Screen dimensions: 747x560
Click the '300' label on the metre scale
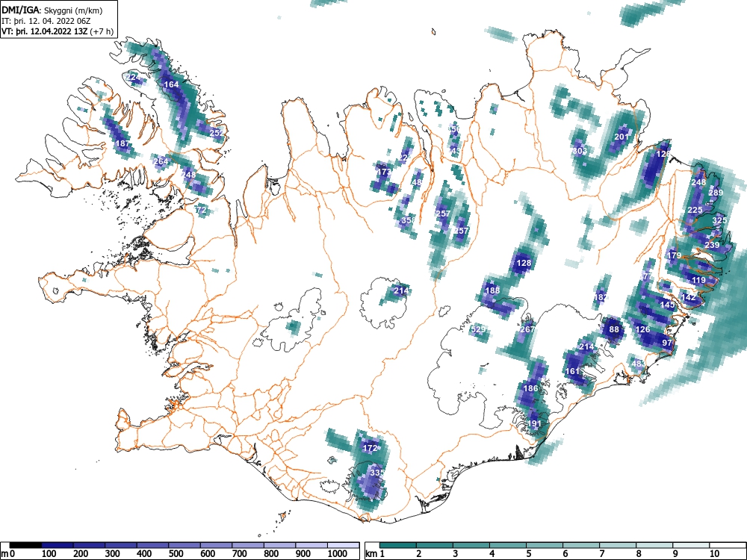point(113,554)
